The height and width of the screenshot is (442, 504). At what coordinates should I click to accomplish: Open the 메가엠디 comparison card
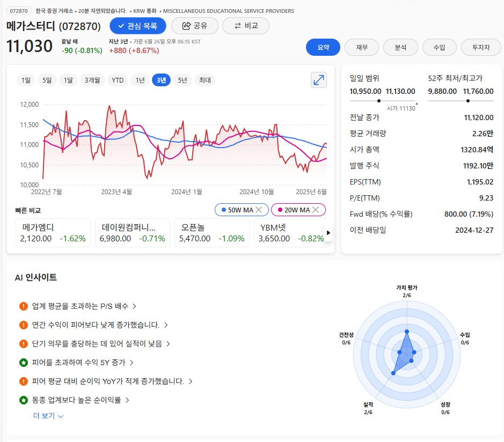pyautogui.click(x=53, y=233)
